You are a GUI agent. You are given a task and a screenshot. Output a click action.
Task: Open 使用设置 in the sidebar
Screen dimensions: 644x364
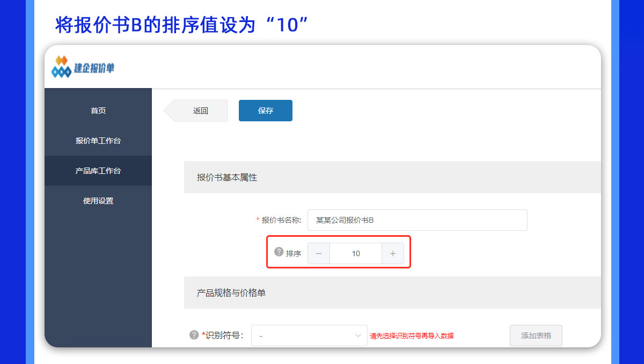point(98,201)
